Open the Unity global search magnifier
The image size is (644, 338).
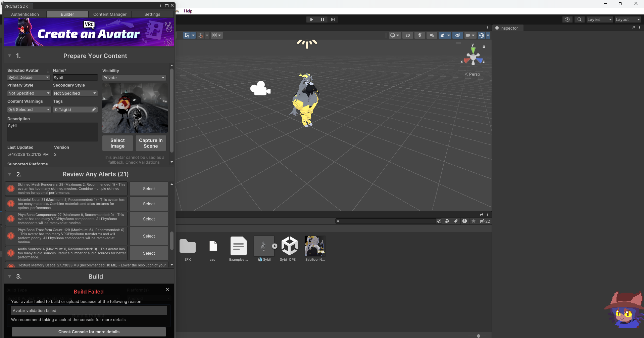579,19
